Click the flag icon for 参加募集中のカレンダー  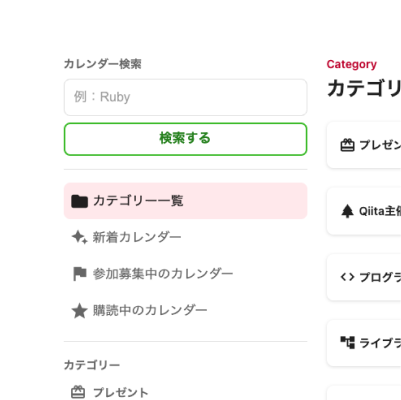(79, 274)
